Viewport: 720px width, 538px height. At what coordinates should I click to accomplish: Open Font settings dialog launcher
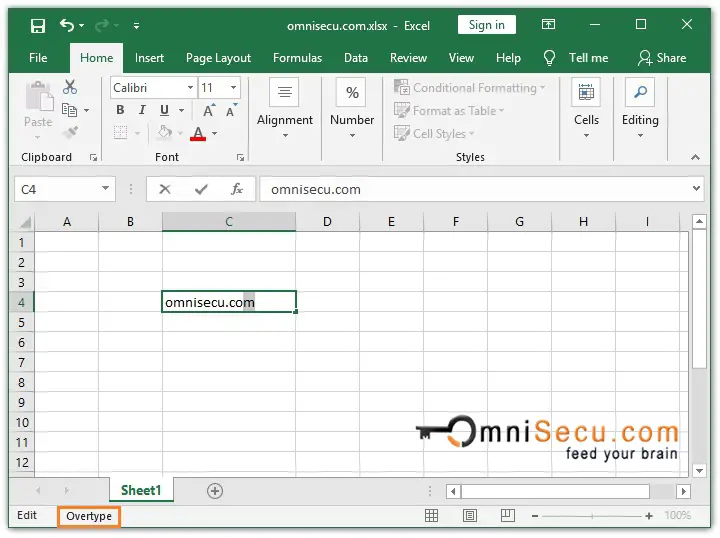(240, 158)
